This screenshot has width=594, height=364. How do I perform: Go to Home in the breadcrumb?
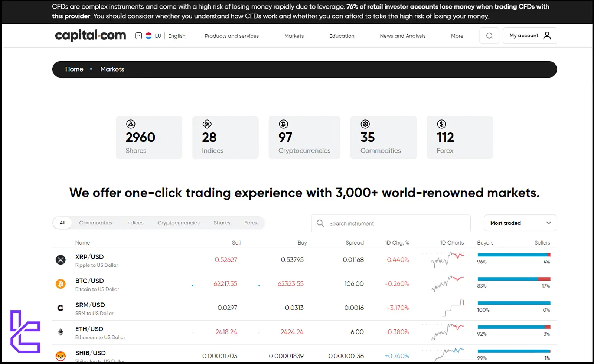(74, 69)
